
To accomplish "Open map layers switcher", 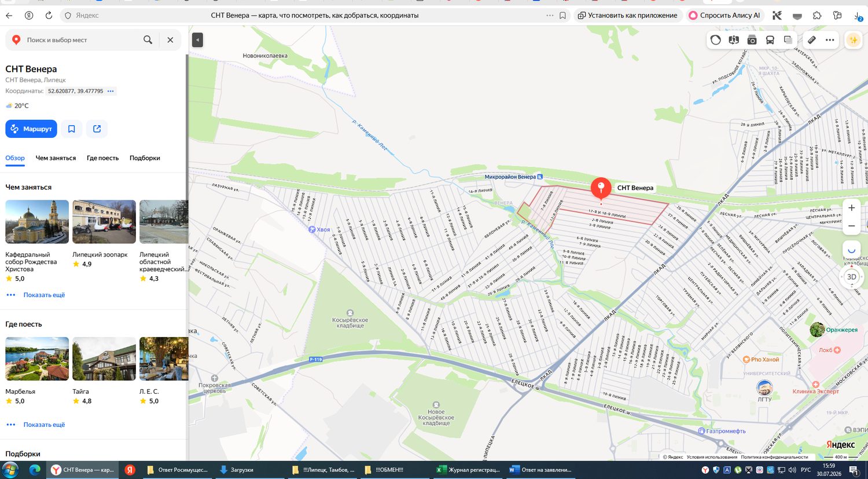I will pos(788,40).
